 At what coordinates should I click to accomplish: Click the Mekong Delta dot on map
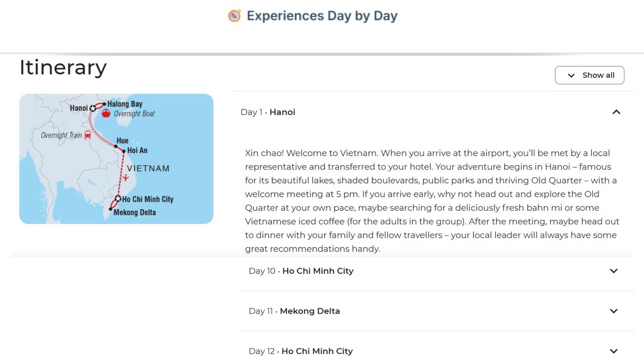110,209
